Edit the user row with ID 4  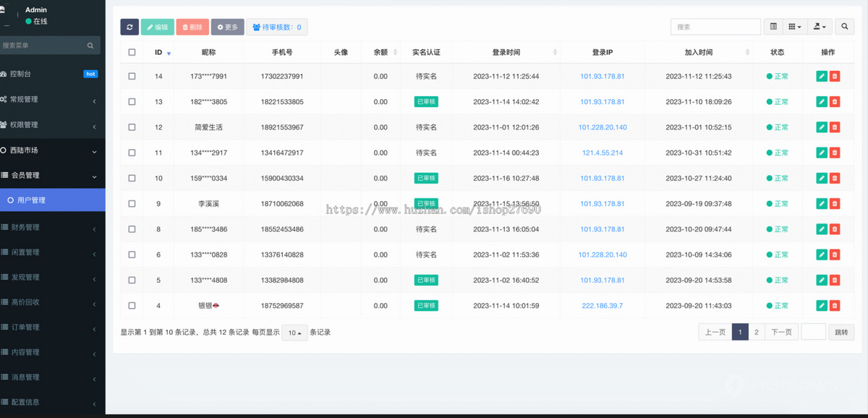point(822,305)
